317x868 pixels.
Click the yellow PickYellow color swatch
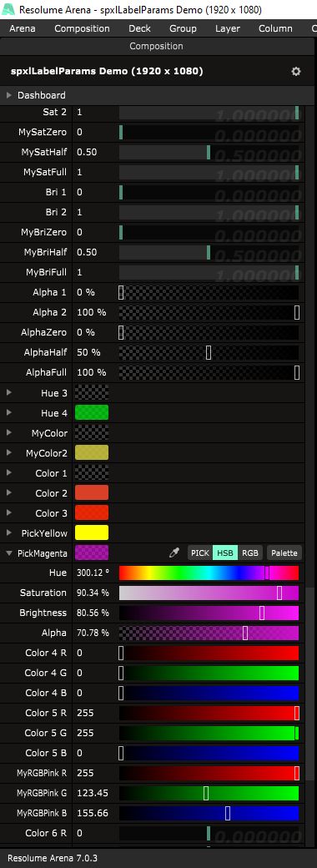91,532
